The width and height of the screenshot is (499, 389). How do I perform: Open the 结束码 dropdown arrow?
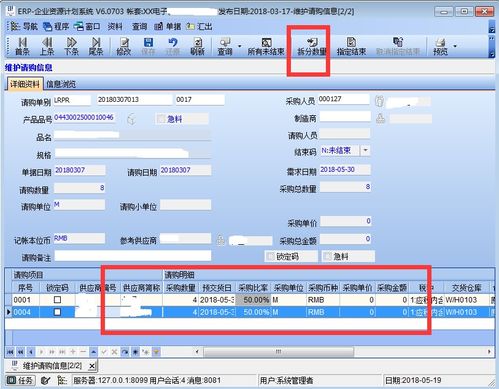click(366, 150)
